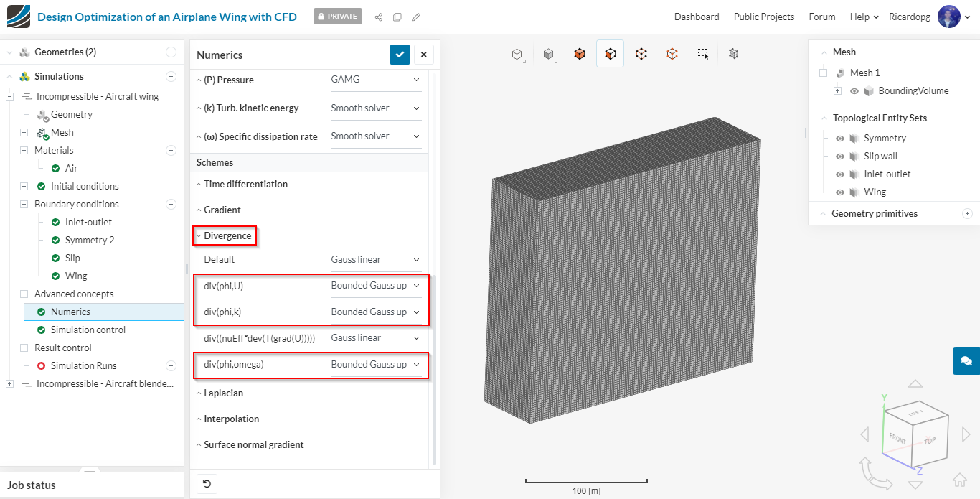The width and height of the screenshot is (980, 499).
Task: Click the share project icon
Action: click(x=378, y=17)
